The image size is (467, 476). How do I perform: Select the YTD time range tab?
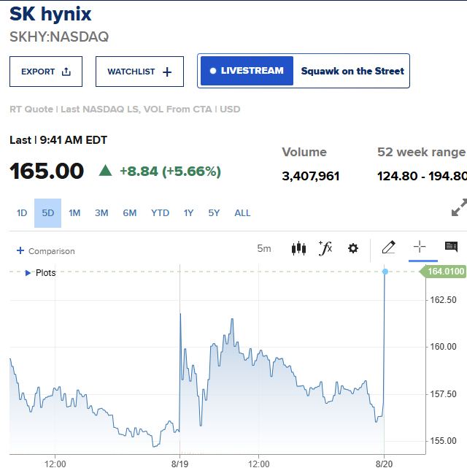click(160, 213)
